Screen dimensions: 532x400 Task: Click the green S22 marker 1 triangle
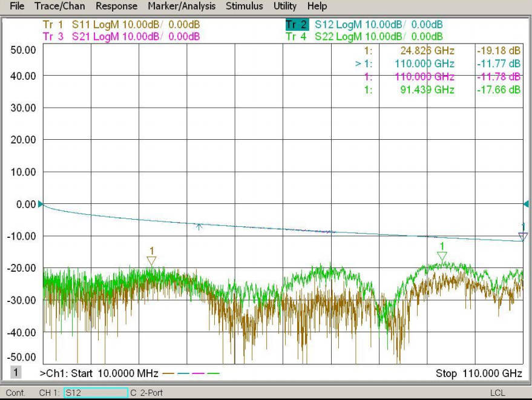point(442,257)
